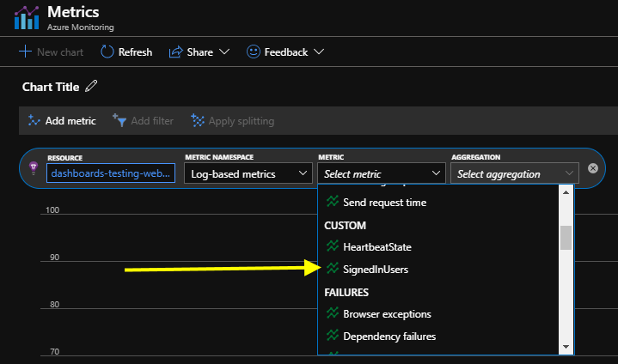Click the Metrics bar chart logo icon
The width and height of the screenshot is (618, 364).
pyautogui.click(x=26, y=17)
